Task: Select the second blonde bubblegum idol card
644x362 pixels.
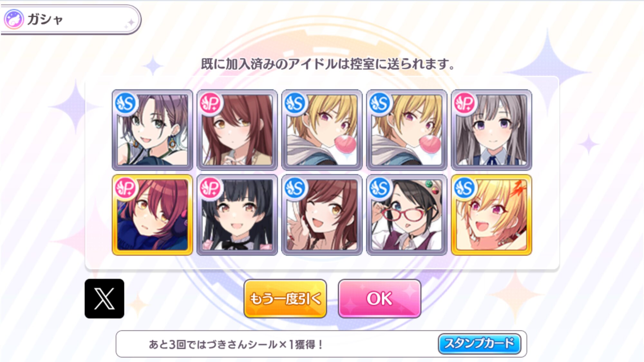Action: tap(407, 130)
